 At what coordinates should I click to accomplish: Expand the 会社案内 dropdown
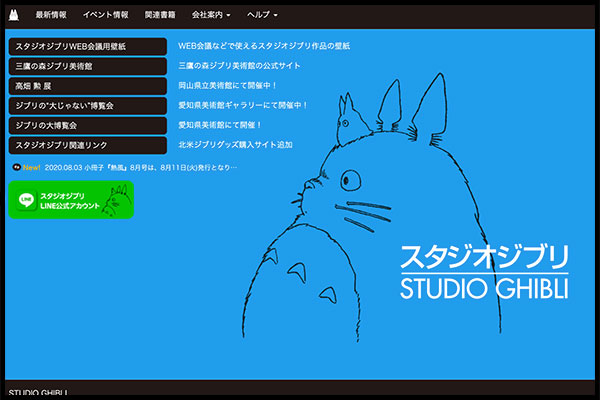211,15
